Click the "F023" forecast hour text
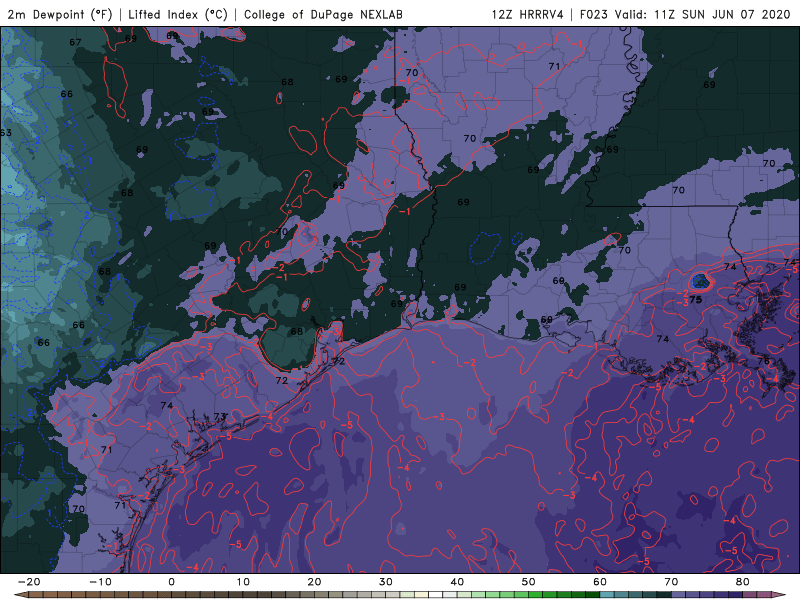This screenshot has height=600, width=800. pyautogui.click(x=594, y=14)
